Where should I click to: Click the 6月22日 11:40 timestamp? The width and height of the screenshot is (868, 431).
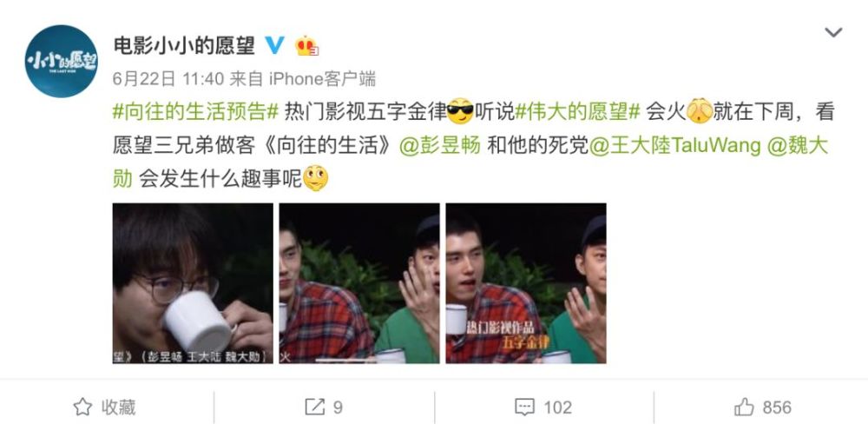pyautogui.click(x=168, y=79)
